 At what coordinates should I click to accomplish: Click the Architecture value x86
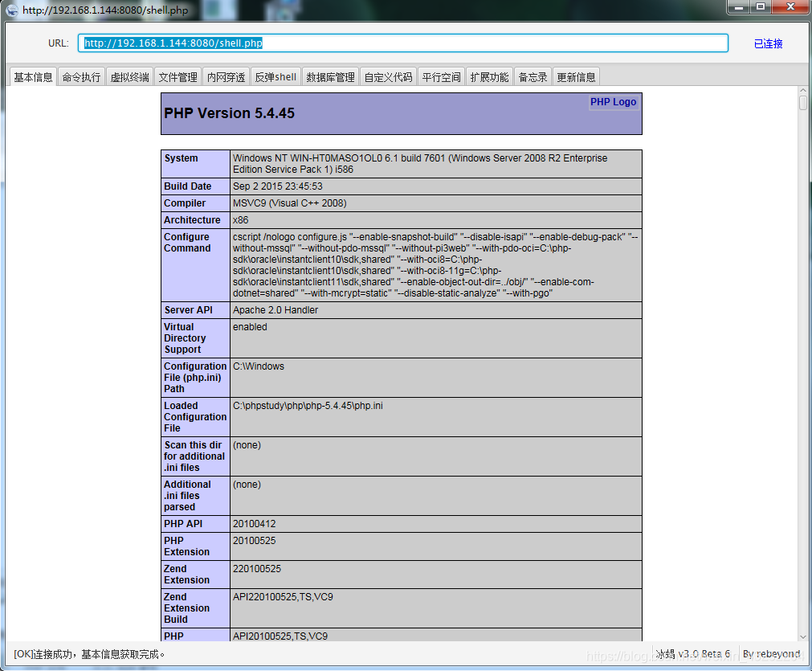click(x=240, y=219)
